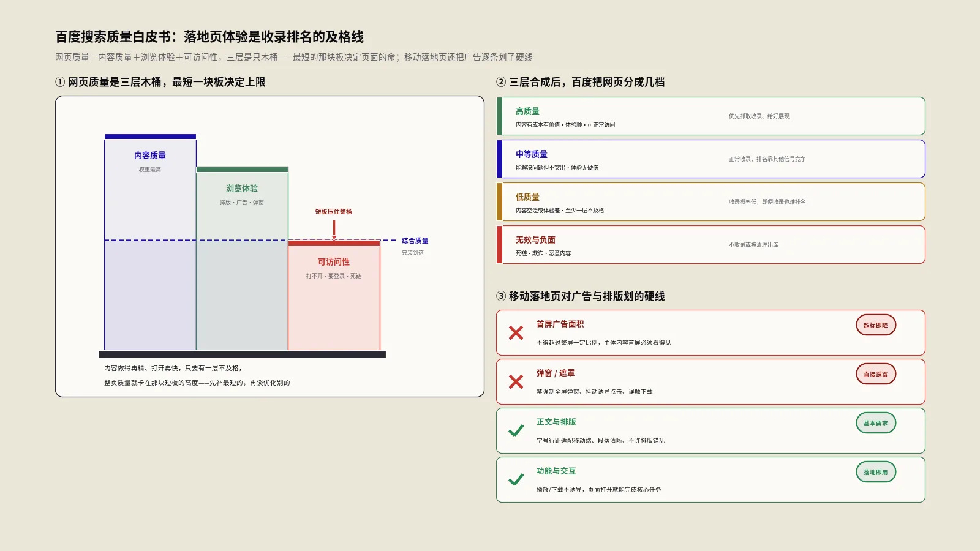The width and height of the screenshot is (980, 551).
Task: Click the text 内容空泛或体验差・至少一层不及格
Action: (x=560, y=211)
